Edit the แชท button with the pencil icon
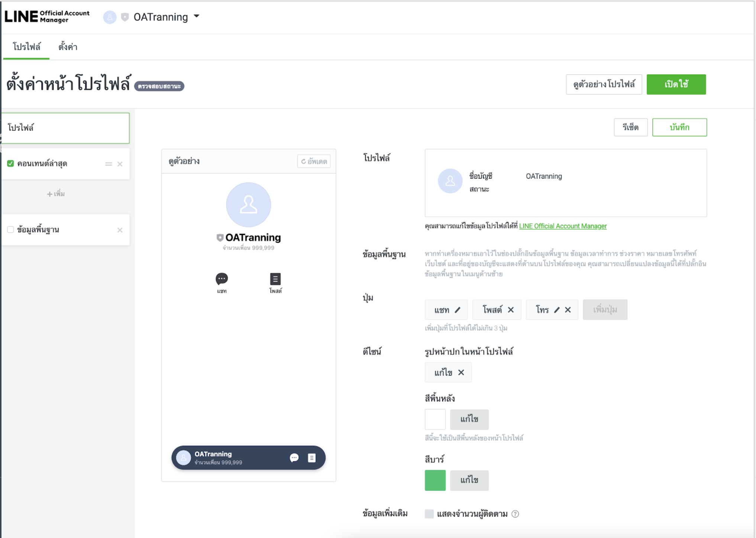The image size is (756, 538). click(x=458, y=310)
